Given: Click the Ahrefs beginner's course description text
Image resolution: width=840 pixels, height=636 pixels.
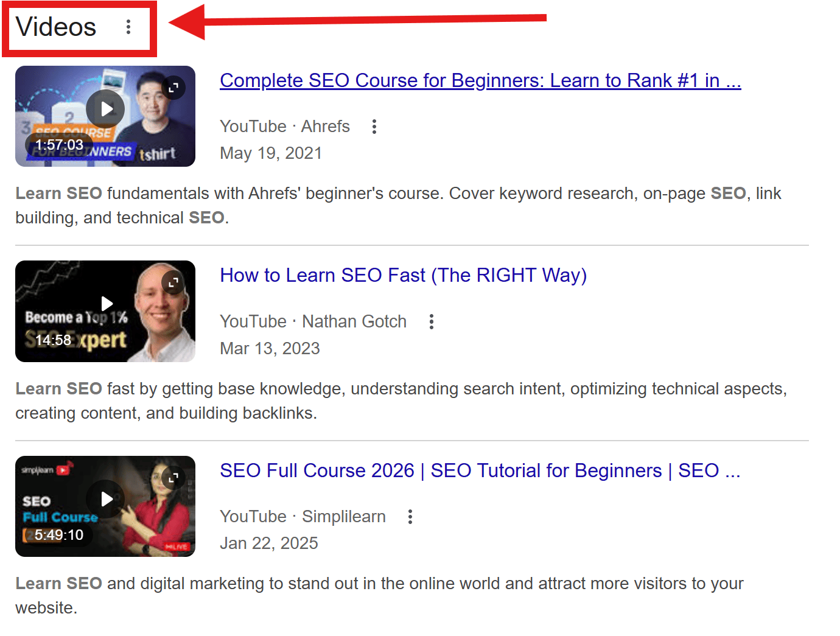Looking at the screenshot, I should (398, 206).
